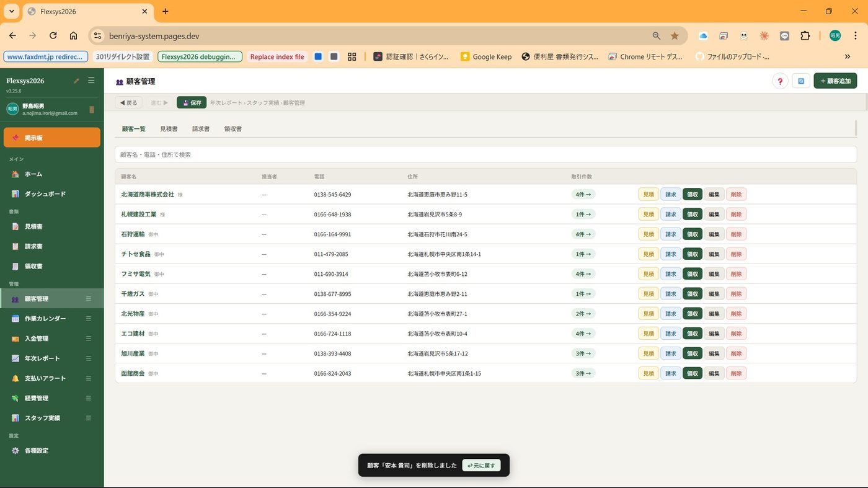The image size is (868, 488).
Task: Click 削除 for 函館商会
Action: pyautogui.click(x=736, y=373)
